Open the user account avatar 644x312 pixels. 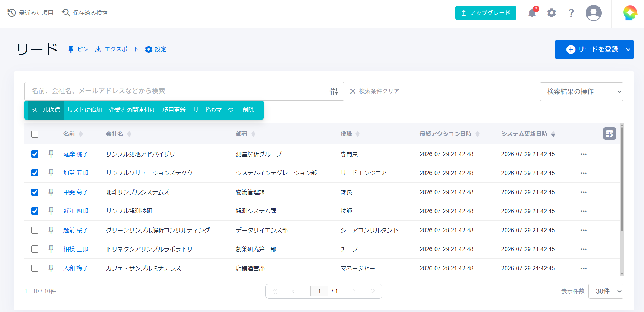point(593,13)
